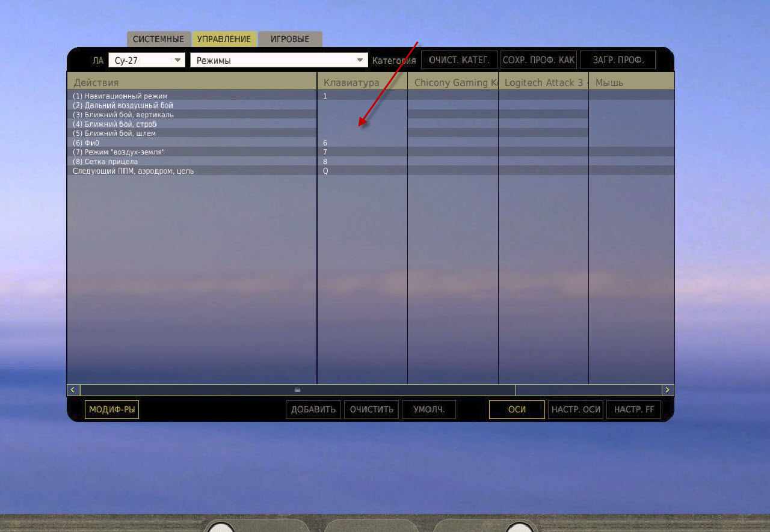Click the ОЧИСТ. КАТЕГ. button
Screen dimensions: 770x532
pyautogui.click(x=460, y=60)
